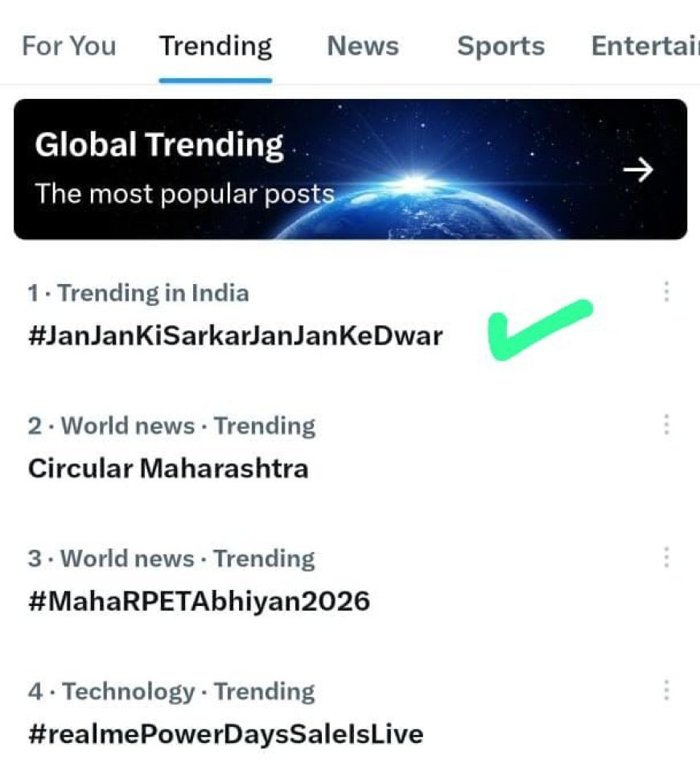
Task: Click the Trending tab
Action: point(215,46)
